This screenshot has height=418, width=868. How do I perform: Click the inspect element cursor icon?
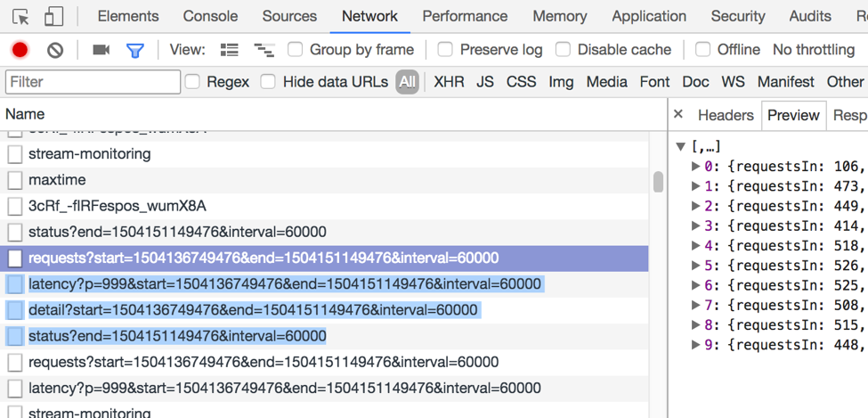[21, 17]
